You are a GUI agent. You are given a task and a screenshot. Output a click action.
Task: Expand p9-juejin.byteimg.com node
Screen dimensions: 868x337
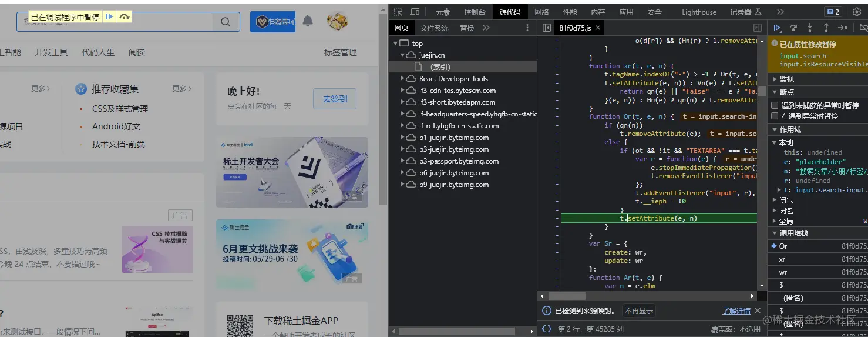point(403,185)
